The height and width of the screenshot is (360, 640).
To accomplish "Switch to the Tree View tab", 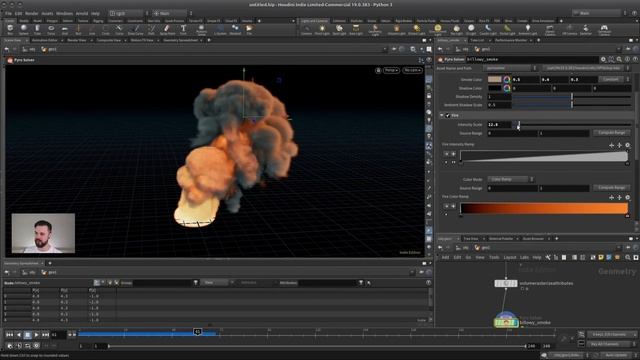I will point(471,238).
